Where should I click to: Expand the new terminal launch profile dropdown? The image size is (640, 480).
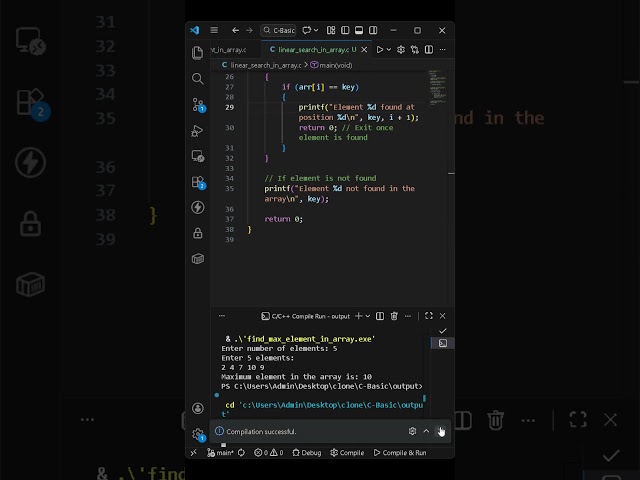tap(368, 316)
